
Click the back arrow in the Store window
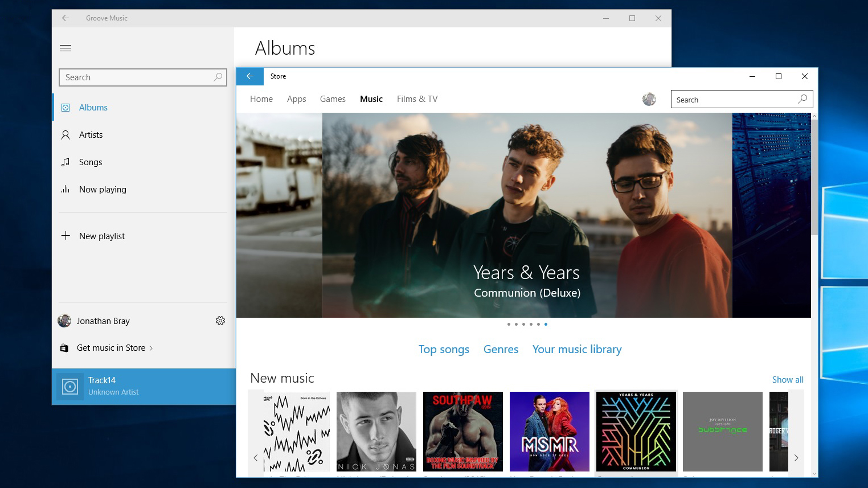pyautogui.click(x=249, y=76)
